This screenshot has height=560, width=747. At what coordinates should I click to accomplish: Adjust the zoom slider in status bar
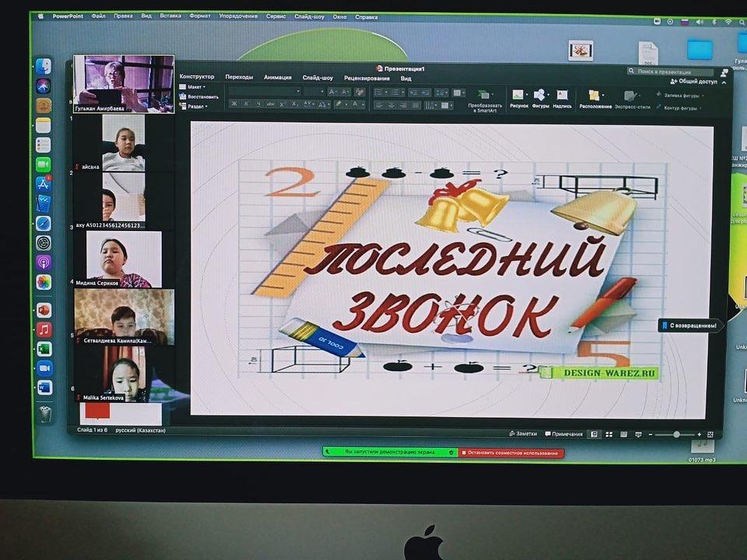pos(676,434)
